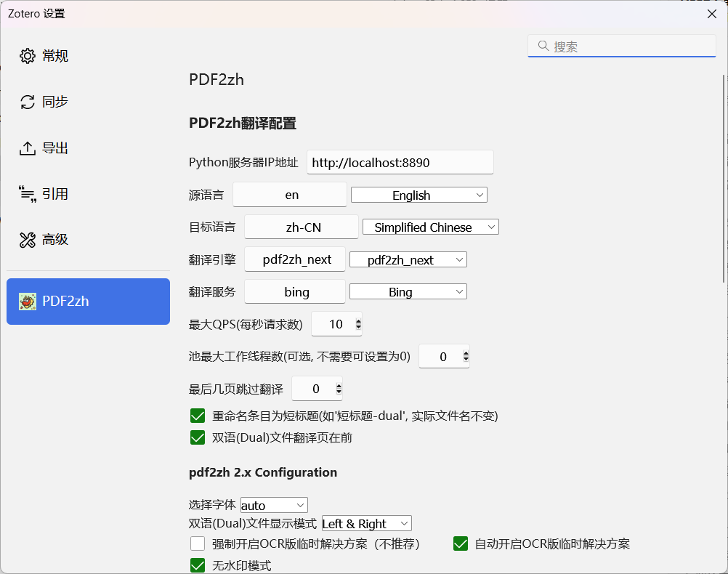Click the 目标语言 zh-CN text field
The image size is (728, 574).
click(x=302, y=227)
